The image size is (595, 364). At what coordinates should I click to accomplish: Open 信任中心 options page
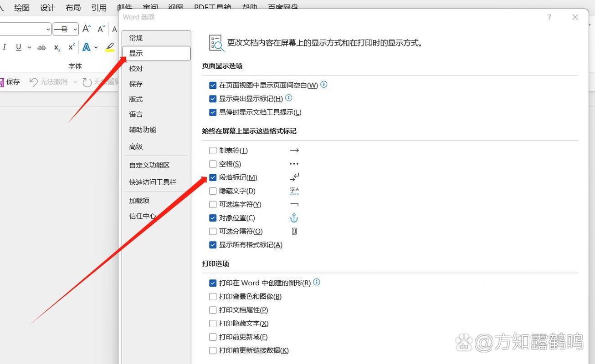[156, 216]
